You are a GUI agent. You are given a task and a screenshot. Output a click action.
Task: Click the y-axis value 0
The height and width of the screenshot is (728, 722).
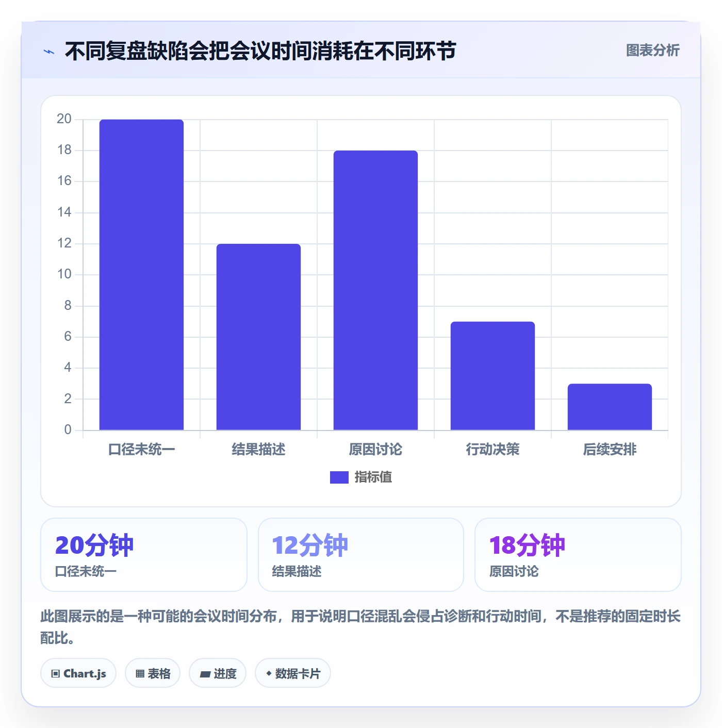68,430
